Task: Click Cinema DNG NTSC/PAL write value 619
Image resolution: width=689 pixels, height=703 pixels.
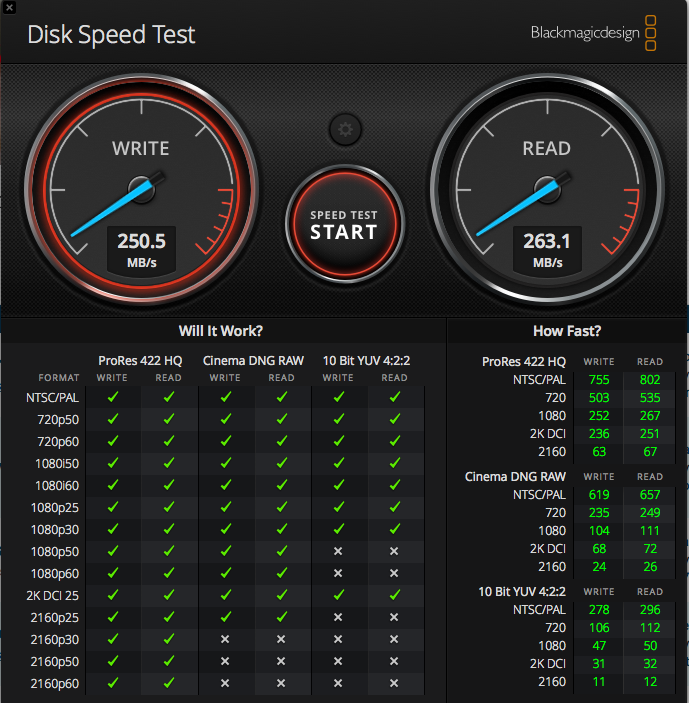Action: (x=599, y=495)
